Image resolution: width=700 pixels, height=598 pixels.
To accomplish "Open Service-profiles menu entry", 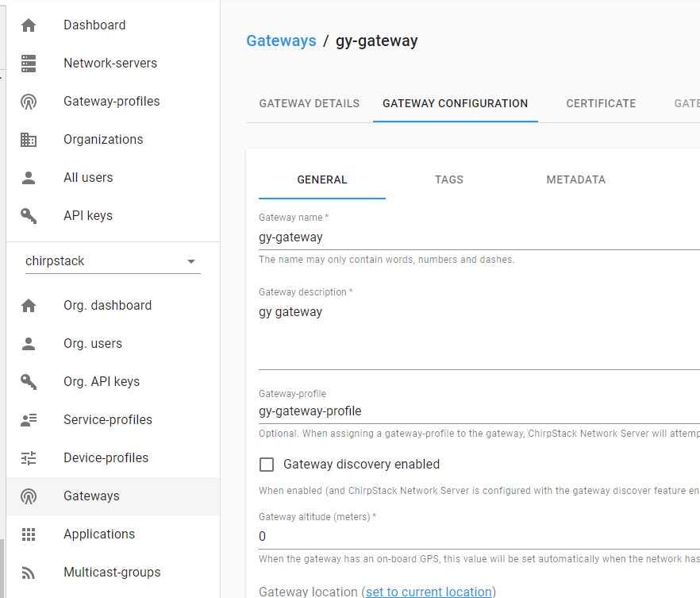I will (113, 420).
